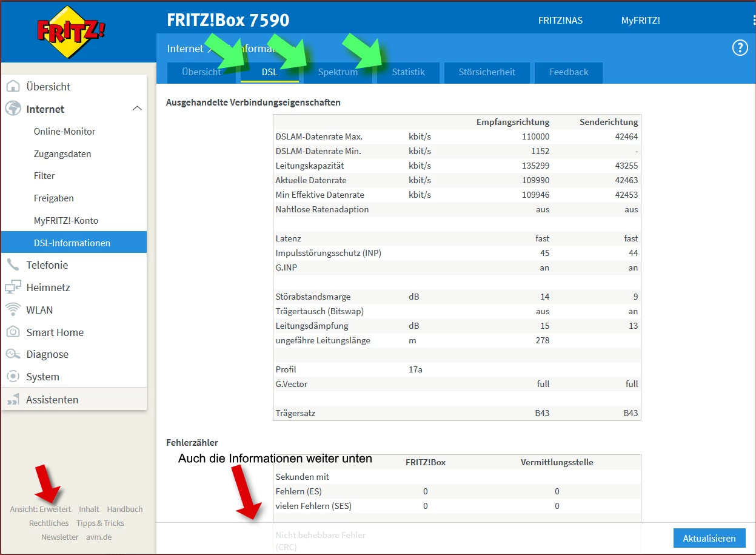
Task: Open Diagnose menu
Action: (47, 354)
